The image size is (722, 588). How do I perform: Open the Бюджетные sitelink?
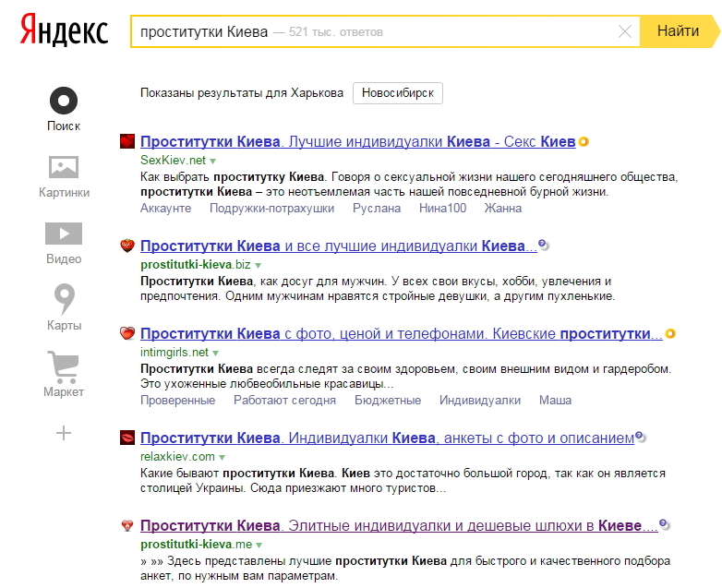pos(388,400)
